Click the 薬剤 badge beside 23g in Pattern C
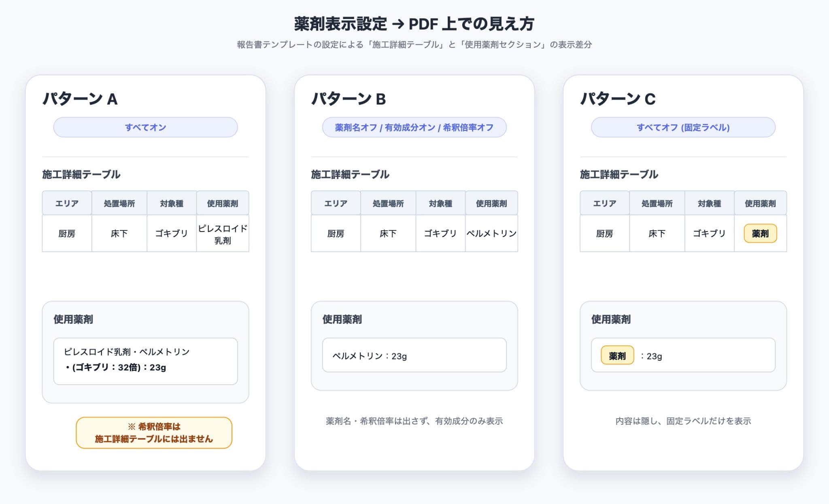This screenshot has width=829, height=504. click(617, 355)
